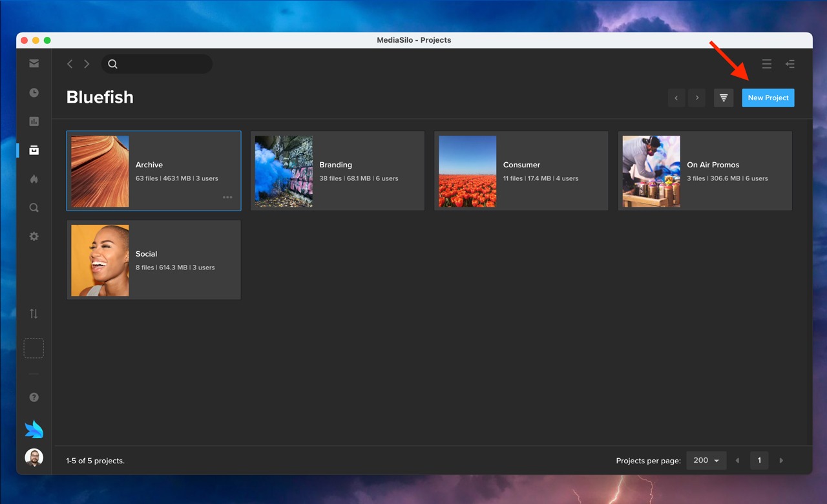Click '63 files | 463.1 MB | 3 users' text
The width and height of the screenshot is (827, 504).
(177, 178)
